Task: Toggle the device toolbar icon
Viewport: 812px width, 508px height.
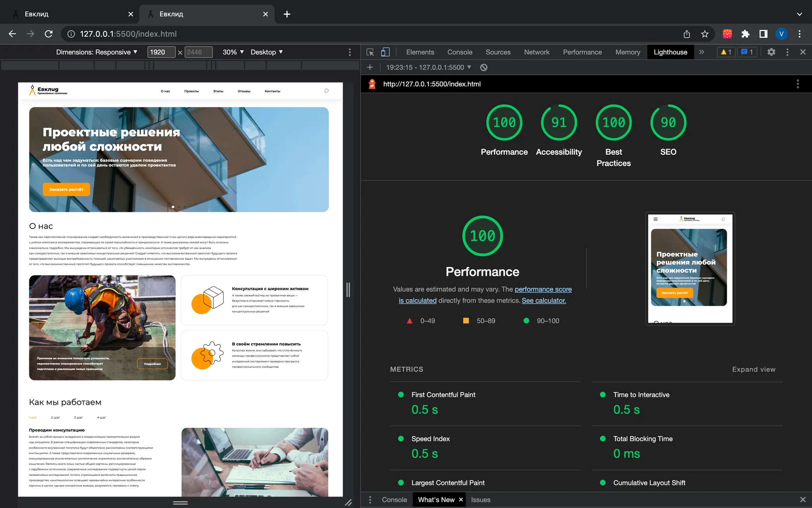Action: pos(385,52)
